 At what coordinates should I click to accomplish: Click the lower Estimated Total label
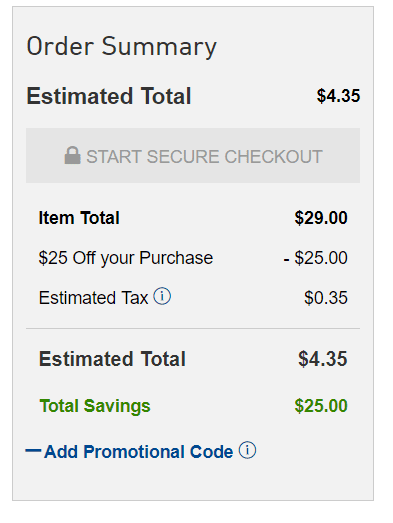tap(112, 359)
